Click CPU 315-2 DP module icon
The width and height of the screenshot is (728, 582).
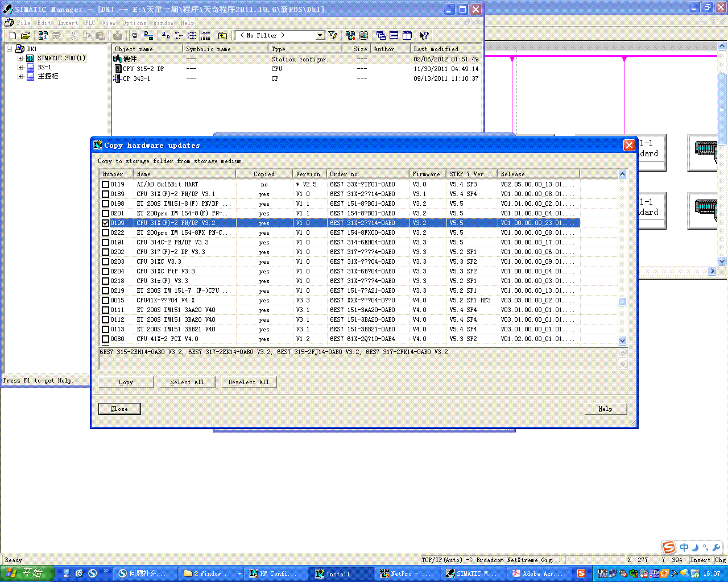[x=118, y=68]
